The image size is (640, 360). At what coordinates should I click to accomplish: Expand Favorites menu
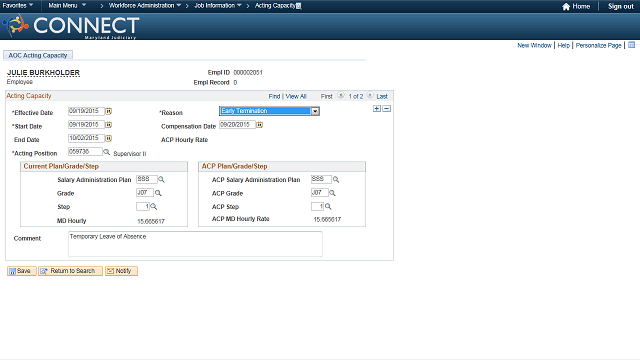click(x=18, y=6)
